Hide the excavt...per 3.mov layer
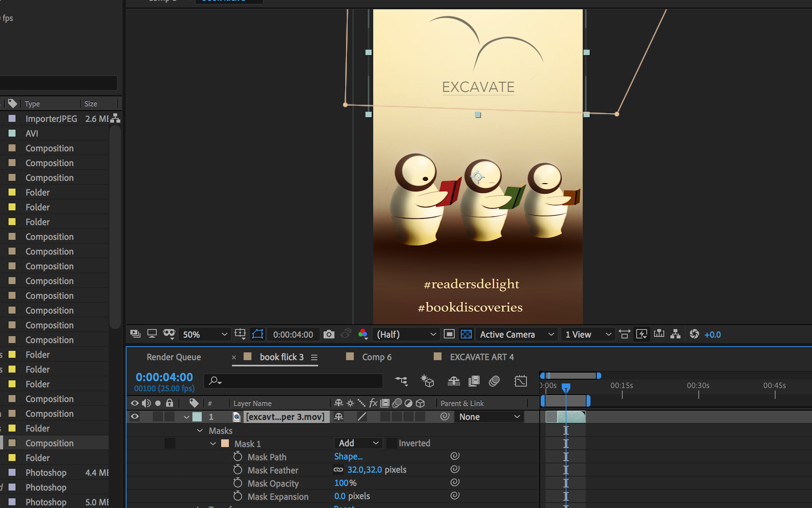 point(135,416)
